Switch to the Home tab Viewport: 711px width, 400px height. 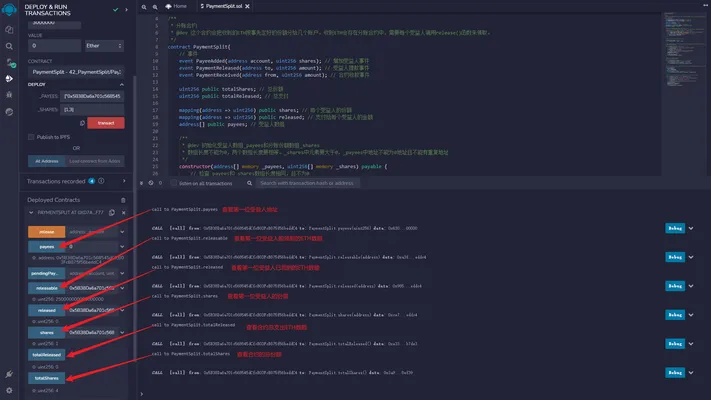[x=176, y=6]
